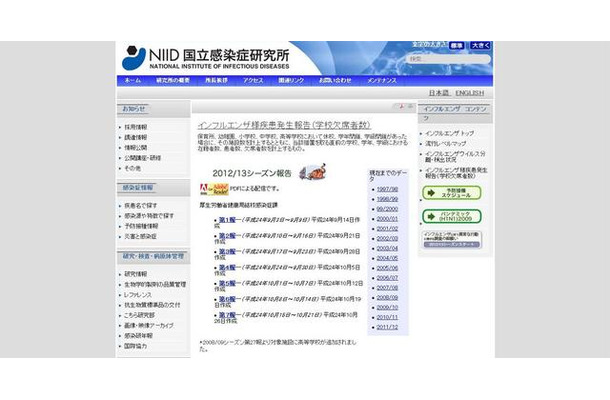Open the 2004/05 season data link
The width and height of the screenshot is (610, 400).
pos(387,258)
